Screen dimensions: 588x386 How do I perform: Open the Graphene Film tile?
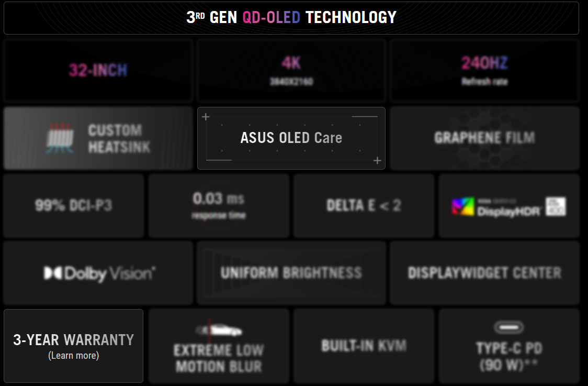click(x=484, y=138)
